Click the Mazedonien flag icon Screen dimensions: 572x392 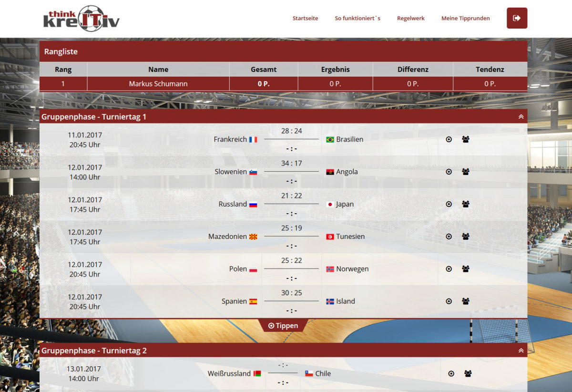tap(253, 237)
